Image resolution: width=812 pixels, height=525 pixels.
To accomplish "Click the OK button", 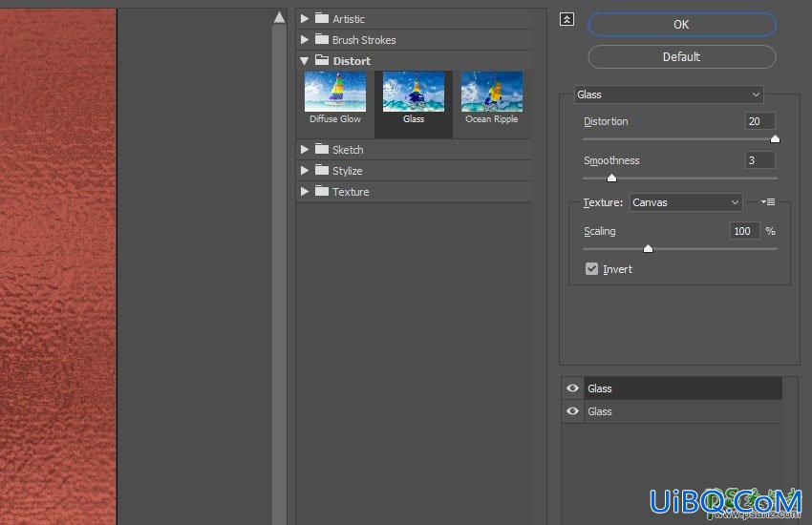I will coord(681,24).
